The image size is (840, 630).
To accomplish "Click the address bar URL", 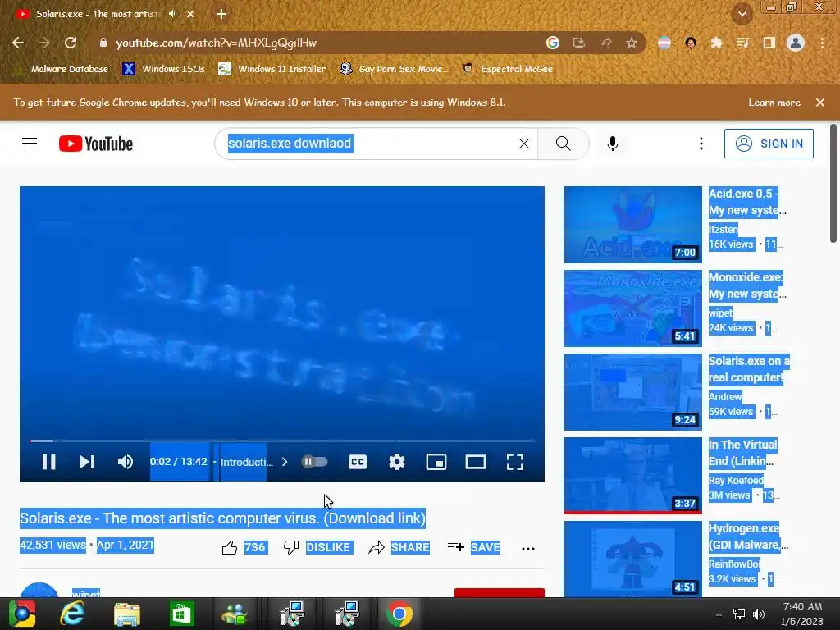I will point(217,43).
